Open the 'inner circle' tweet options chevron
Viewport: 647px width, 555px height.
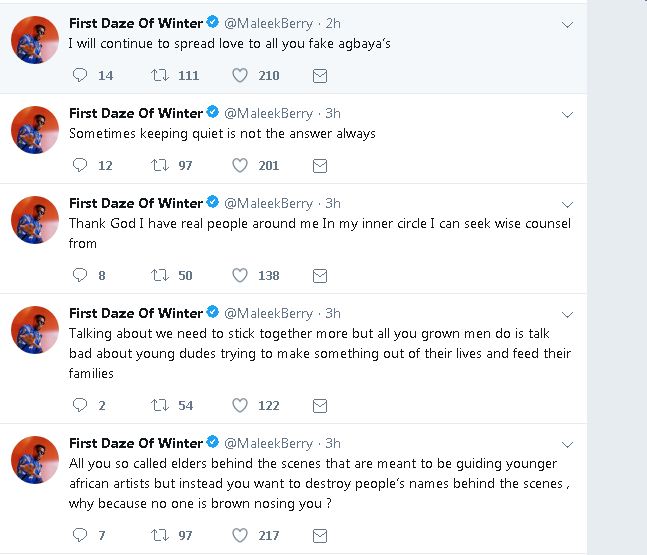pyautogui.click(x=567, y=204)
